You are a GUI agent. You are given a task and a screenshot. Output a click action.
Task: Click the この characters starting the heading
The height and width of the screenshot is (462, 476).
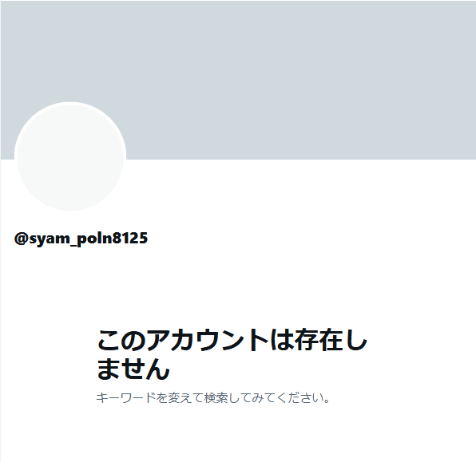tap(121, 340)
